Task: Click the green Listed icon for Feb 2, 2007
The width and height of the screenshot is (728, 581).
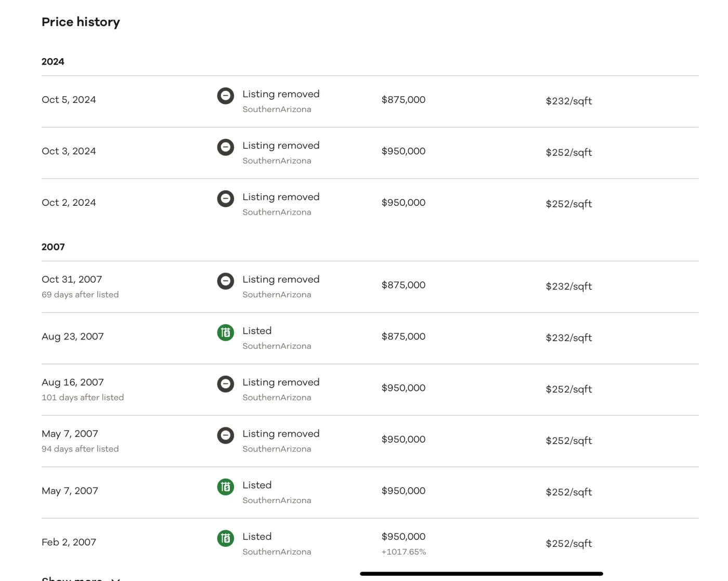Action: pyautogui.click(x=225, y=538)
